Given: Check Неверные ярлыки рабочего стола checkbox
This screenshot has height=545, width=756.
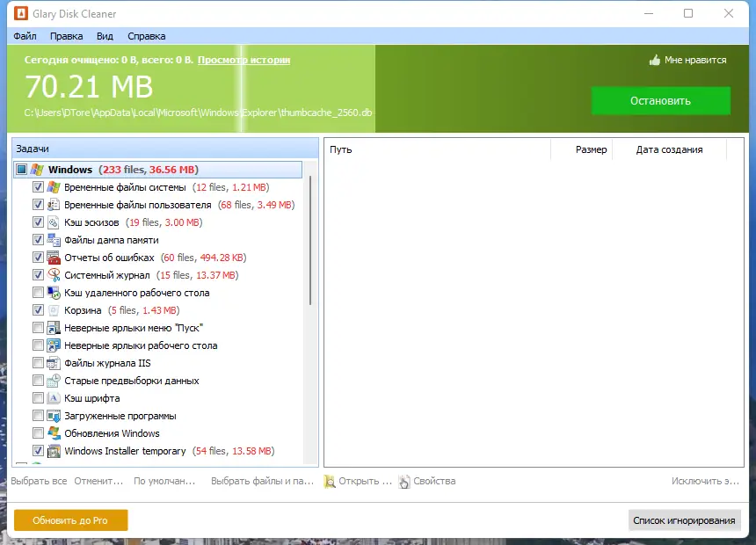Looking at the screenshot, I should click(38, 345).
